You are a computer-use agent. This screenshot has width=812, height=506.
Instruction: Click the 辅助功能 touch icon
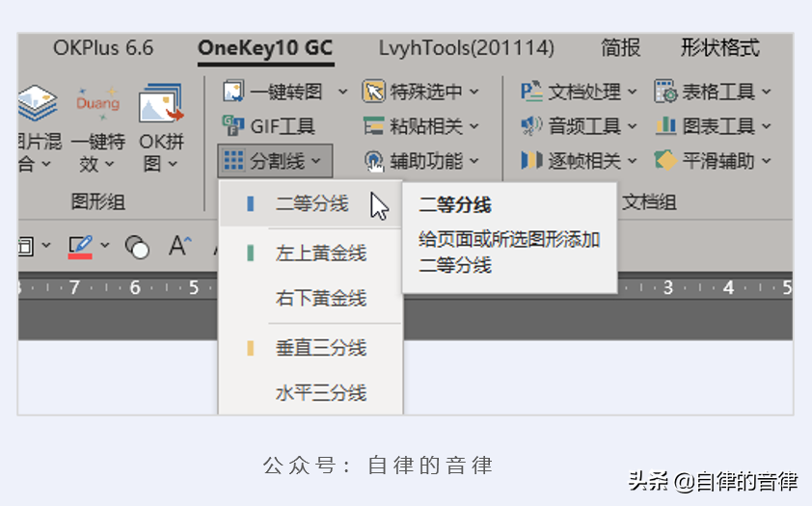(373, 161)
